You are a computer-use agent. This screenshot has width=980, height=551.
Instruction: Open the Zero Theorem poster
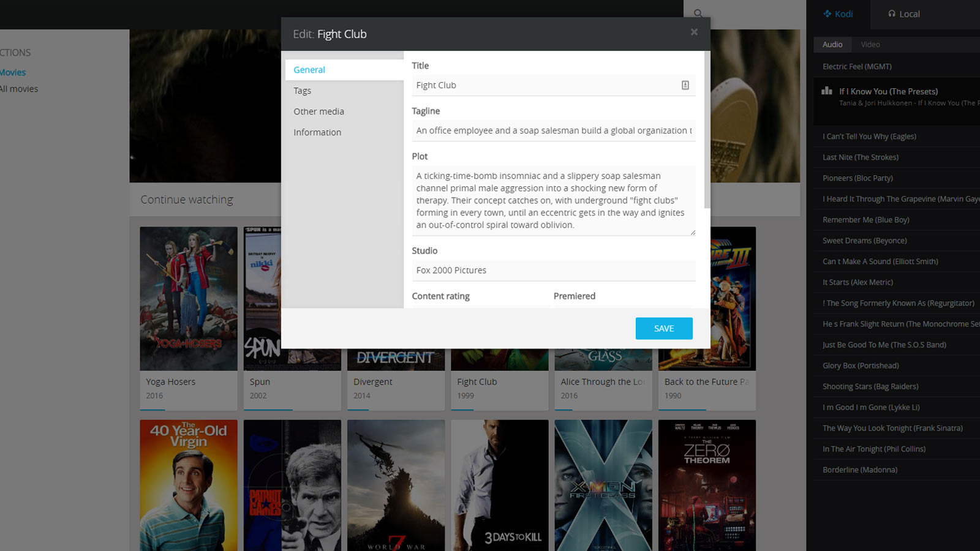tap(707, 485)
